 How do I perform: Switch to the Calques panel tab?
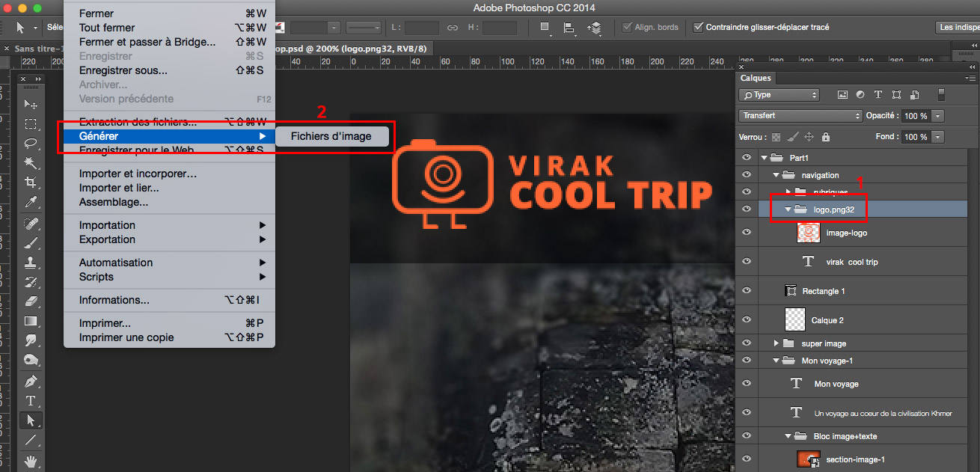coord(756,78)
